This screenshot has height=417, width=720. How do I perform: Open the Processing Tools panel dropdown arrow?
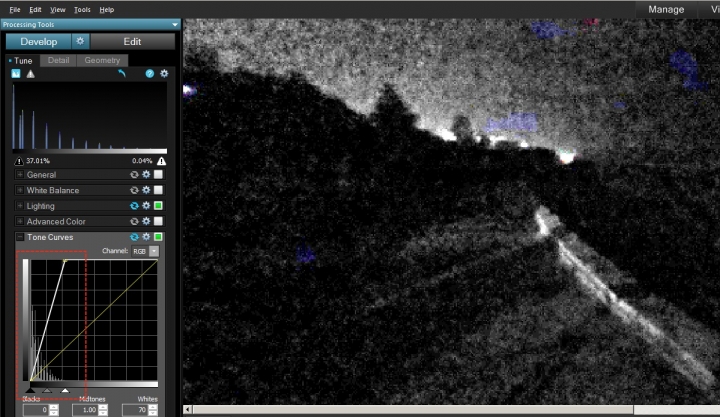174,25
